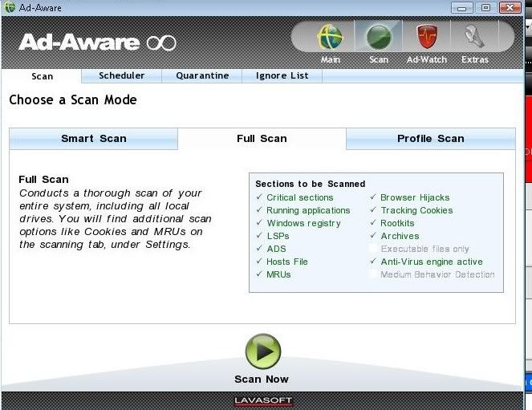Click the Choose a Scan Mode heading
The height and width of the screenshot is (410, 532).
[x=73, y=99]
